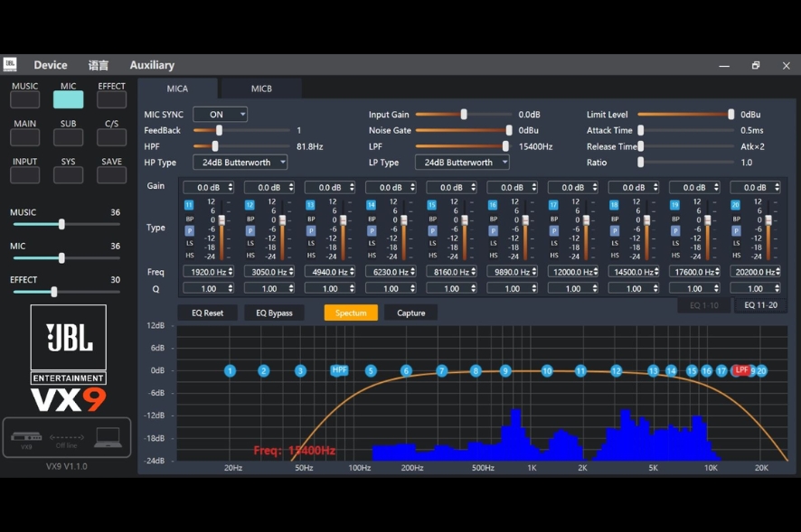
Task: Open the MIC SYNC dropdown
Action: [220, 115]
